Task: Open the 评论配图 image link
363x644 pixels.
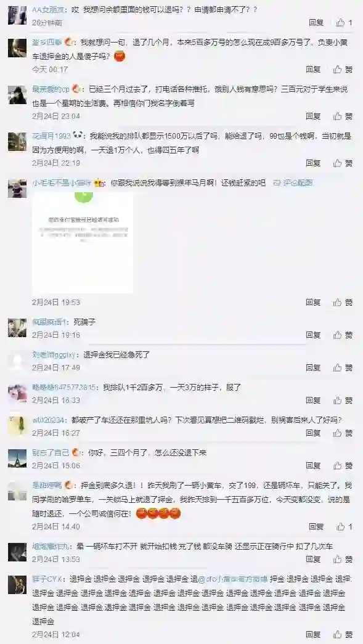Action: [293, 183]
